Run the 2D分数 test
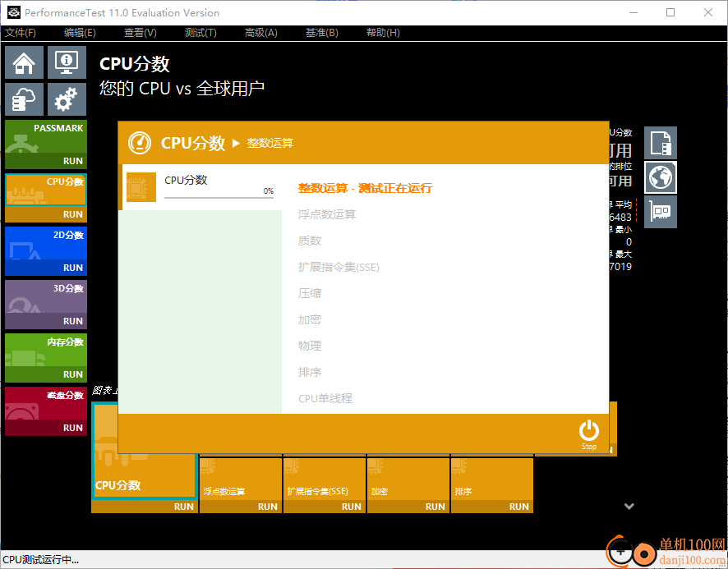Image resolution: width=728 pixels, height=569 pixels. coord(46,268)
